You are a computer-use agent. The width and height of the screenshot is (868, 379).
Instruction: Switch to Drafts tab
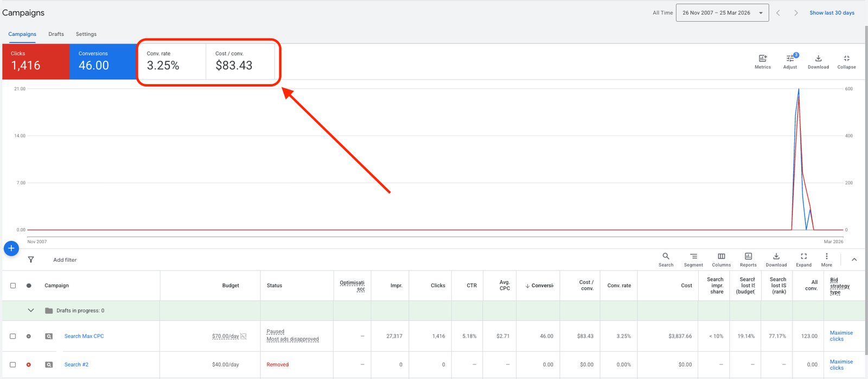pos(56,34)
